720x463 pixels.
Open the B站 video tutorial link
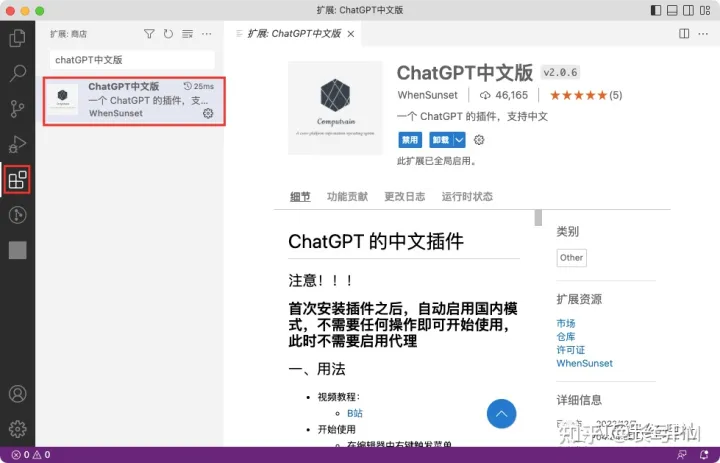pyautogui.click(x=355, y=413)
